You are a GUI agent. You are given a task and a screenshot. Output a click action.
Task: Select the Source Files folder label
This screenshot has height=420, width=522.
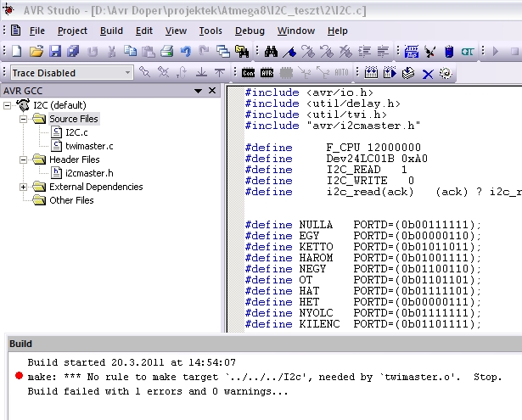pos(74,119)
